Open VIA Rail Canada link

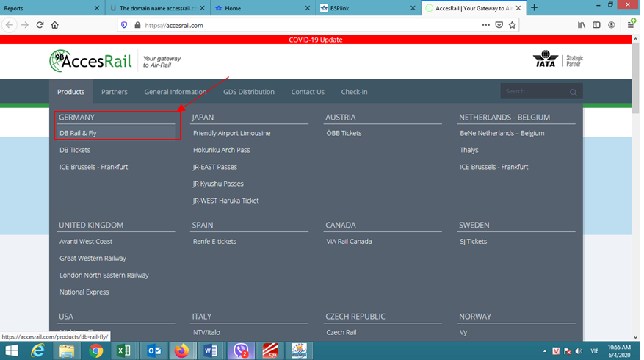[349, 241]
